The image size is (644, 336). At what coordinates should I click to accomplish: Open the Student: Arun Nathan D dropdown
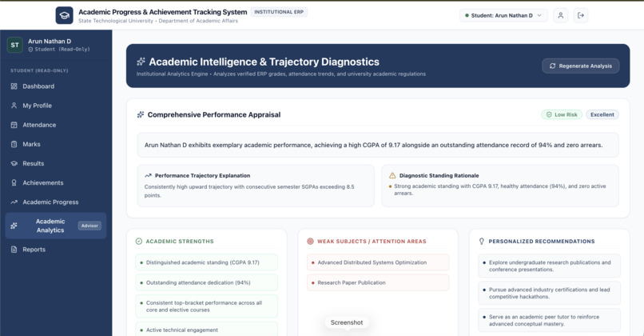click(503, 16)
